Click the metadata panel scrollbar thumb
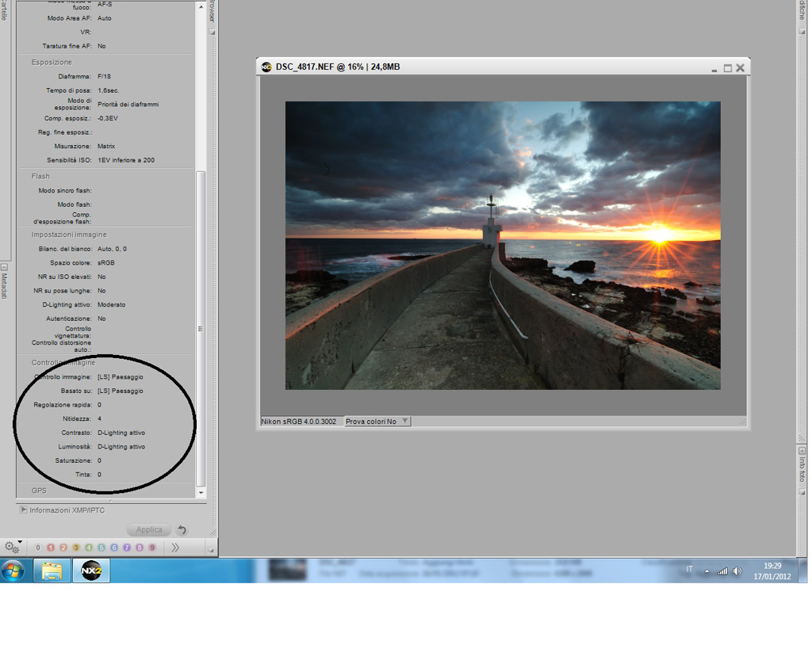 coord(201,328)
